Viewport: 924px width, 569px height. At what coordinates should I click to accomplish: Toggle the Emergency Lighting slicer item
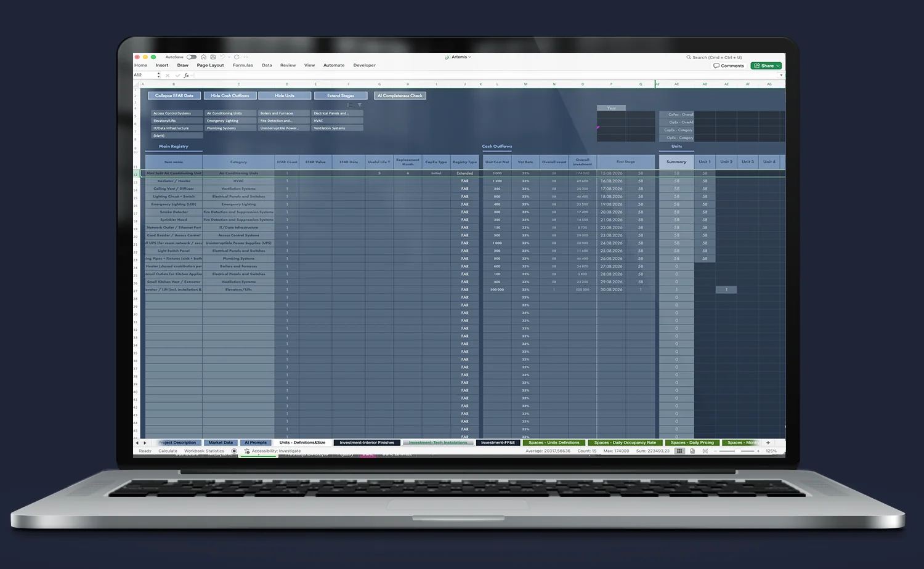click(230, 121)
